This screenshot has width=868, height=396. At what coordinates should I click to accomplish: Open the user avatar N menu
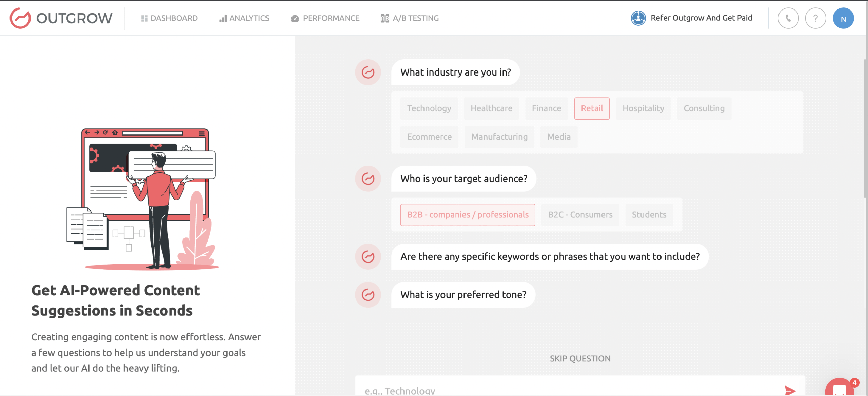[843, 18]
